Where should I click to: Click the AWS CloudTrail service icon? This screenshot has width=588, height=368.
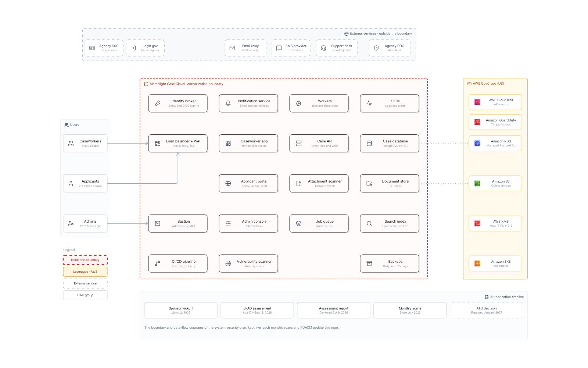[477, 102]
